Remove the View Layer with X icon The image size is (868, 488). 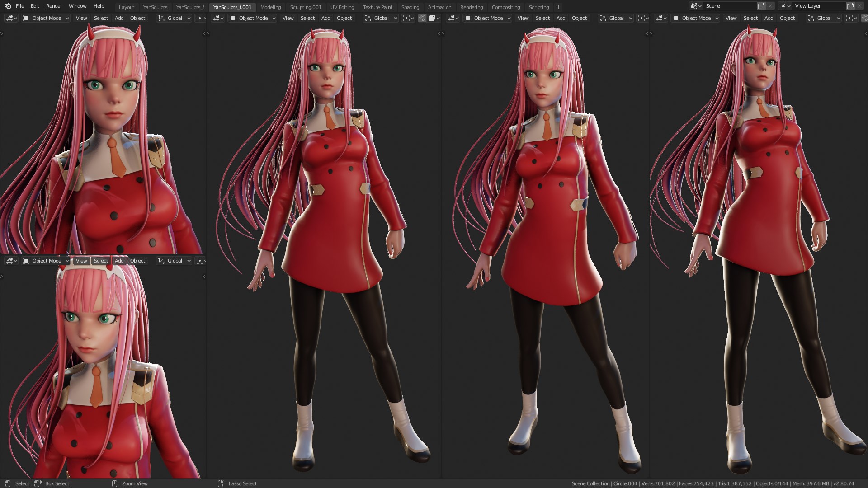[x=859, y=6]
